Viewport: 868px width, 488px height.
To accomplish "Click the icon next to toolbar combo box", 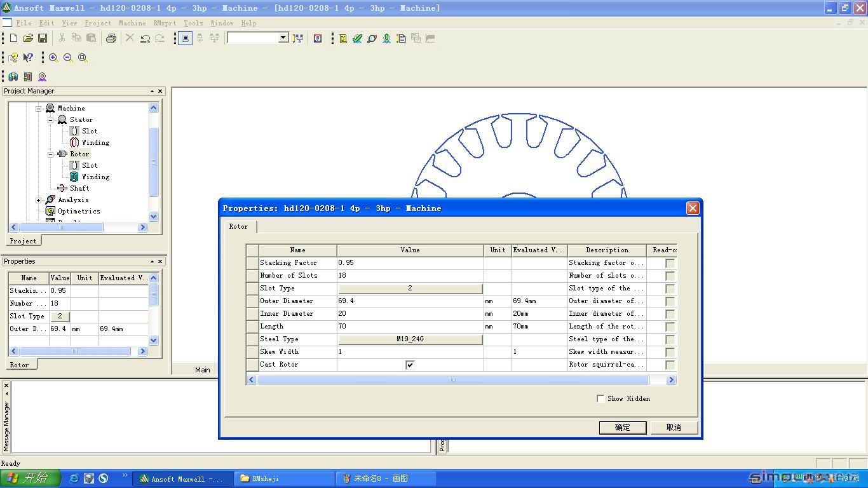I will point(298,38).
